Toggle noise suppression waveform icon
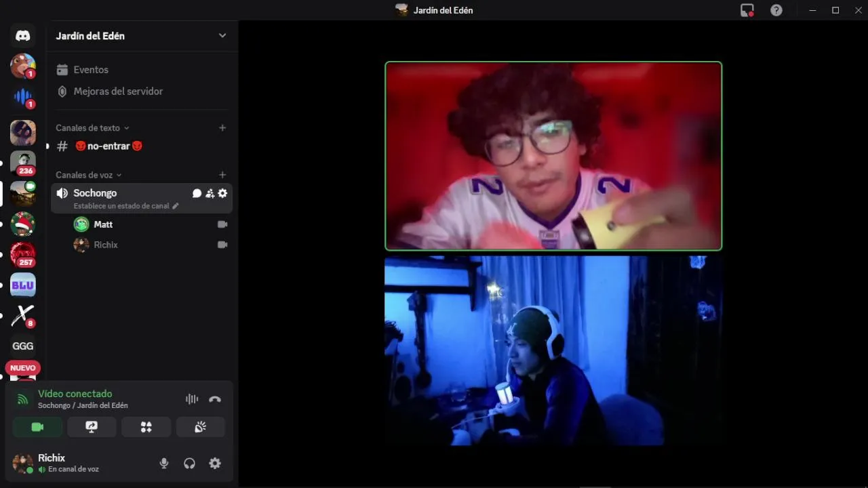Image resolution: width=868 pixels, height=488 pixels. [x=192, y=399]
